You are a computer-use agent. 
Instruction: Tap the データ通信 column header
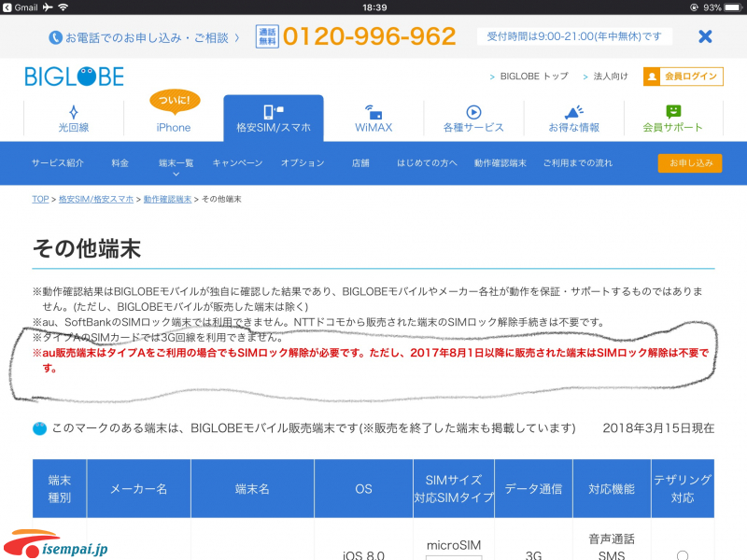point(533,488)
